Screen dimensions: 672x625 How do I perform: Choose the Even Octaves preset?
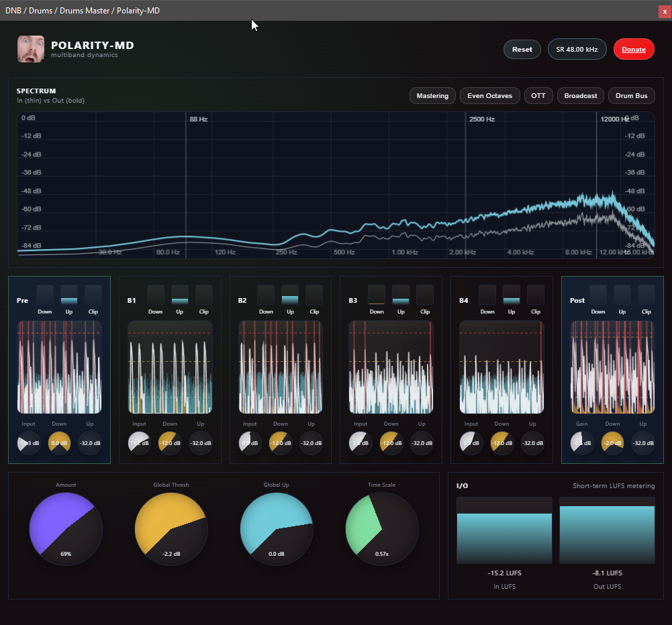click(489, 96)
